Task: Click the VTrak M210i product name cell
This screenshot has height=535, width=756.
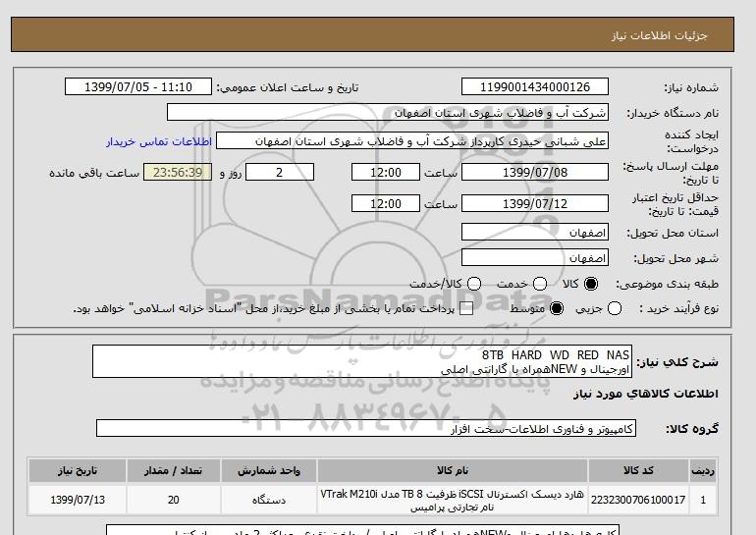Action: tap(453, 500)
